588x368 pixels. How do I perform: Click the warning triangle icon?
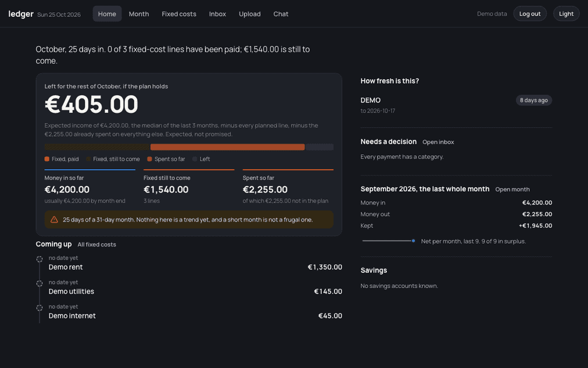click(54, 220)
